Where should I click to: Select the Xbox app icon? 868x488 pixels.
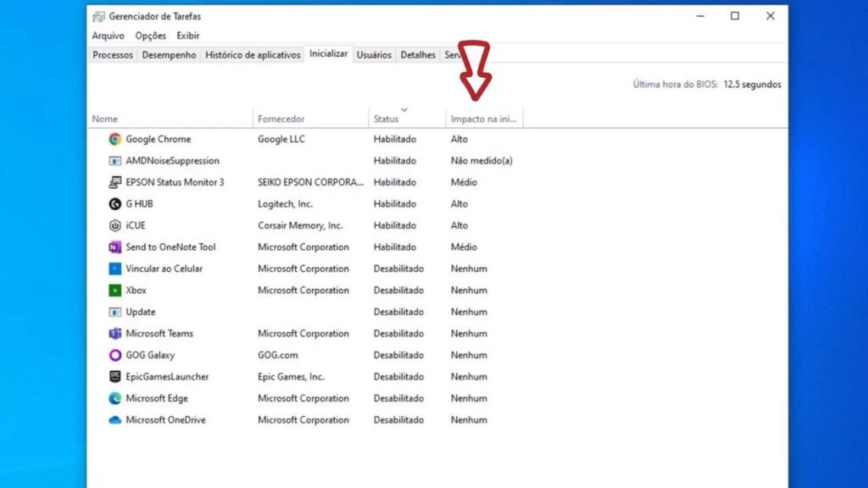114,290
